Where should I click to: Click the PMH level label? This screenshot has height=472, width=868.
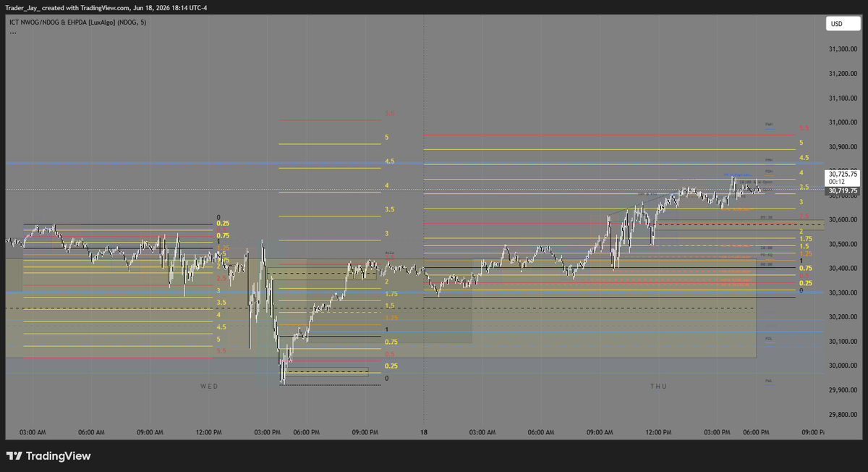coord(769,160)
